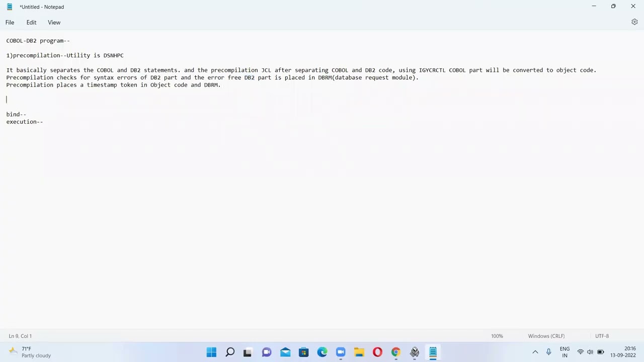The image size is (644, 362).
Task: Close the Notepad window
Action: [x=633, y=7]
